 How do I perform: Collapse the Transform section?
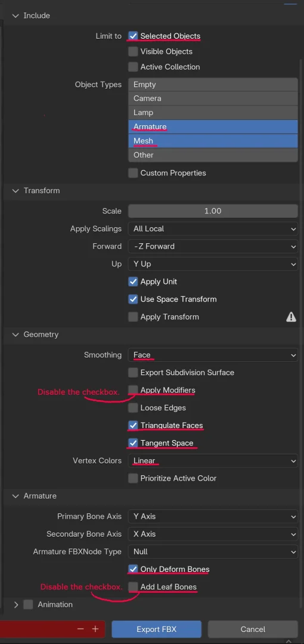[15, 191]
